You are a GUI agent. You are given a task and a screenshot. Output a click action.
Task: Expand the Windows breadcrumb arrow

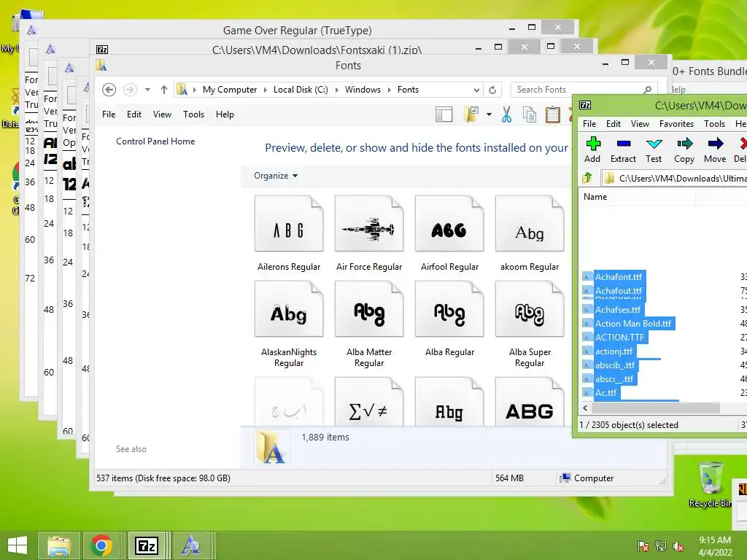click(390, 90)
